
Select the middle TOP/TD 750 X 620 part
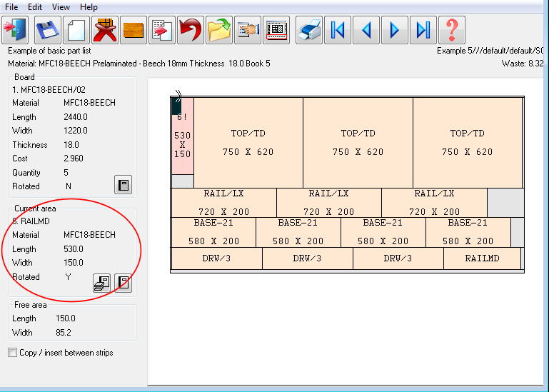click(x=358, y=143)
